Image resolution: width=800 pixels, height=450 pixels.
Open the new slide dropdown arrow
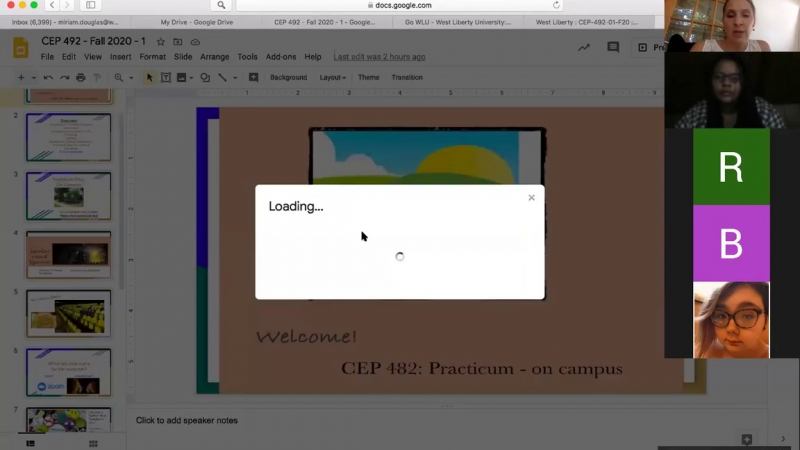click(x=33, y=78)
